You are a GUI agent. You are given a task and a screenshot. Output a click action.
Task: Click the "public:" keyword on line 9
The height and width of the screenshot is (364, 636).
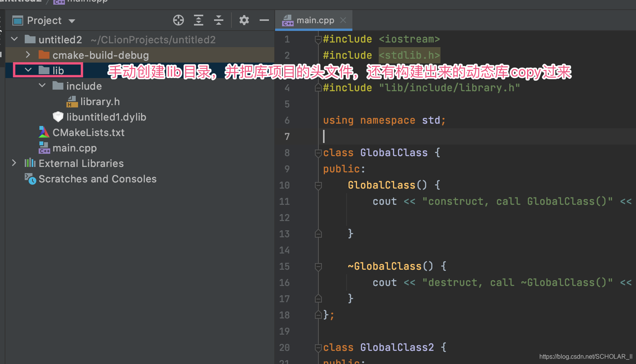tap(344, 169)
